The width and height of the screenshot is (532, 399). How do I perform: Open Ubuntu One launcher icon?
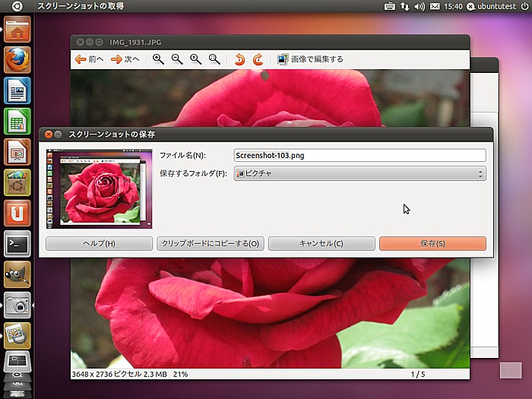point(17,213)
